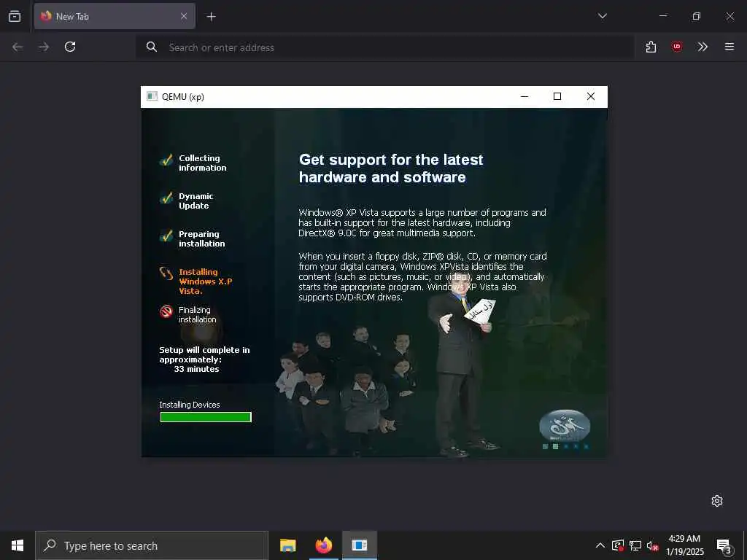The height and width of the screenshot is (560, 747).
Task: Click the QEMU (xp) window title icon
Action: tap(152, 97)
